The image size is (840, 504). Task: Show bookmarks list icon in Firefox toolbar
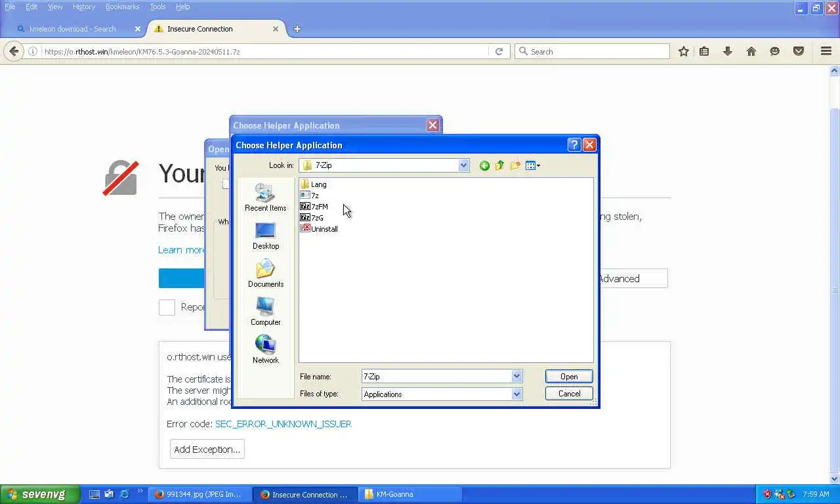(704, 51)
